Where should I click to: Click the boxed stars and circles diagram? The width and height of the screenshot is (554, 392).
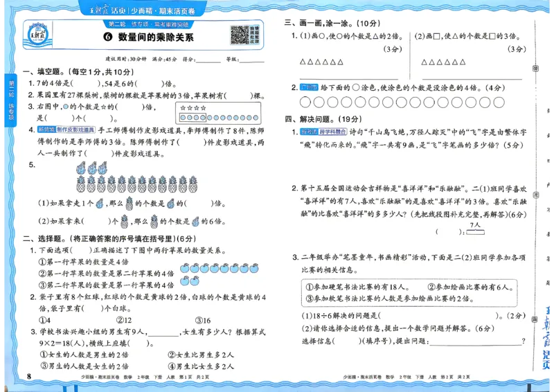point(218,113)
